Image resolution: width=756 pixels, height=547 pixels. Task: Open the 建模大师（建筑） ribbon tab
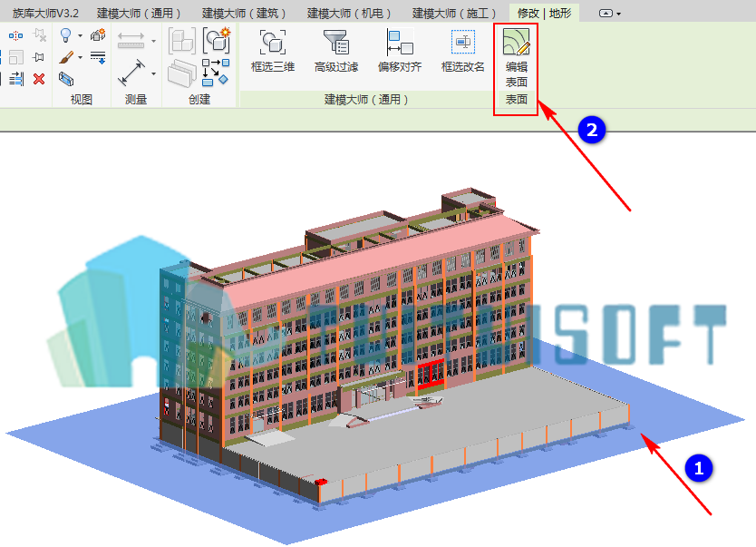pos(244,13)
